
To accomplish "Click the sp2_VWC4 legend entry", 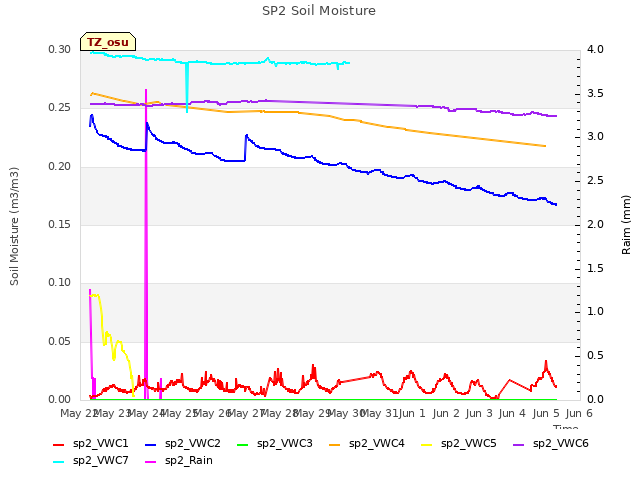I will [367, 444].
